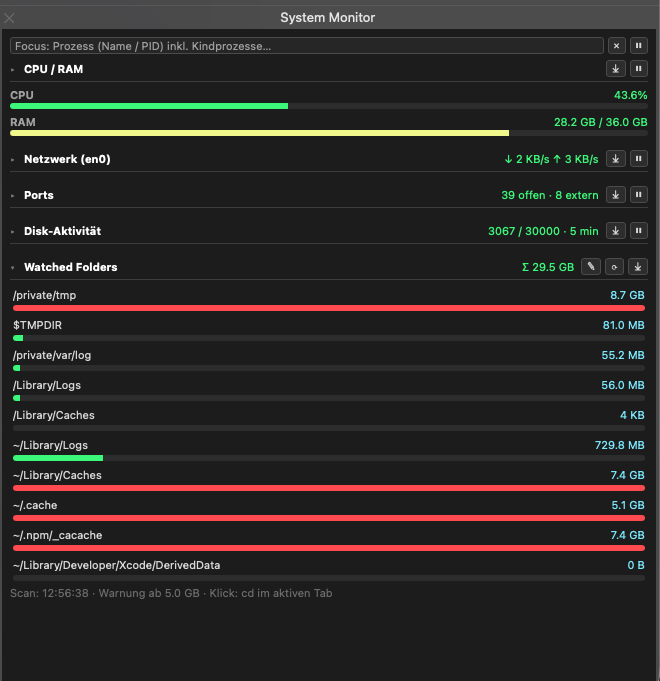This screenshot has height=681, width=660.
Task: Edit Watched Folders with the pencil icon
Action: tap(591, 267)
